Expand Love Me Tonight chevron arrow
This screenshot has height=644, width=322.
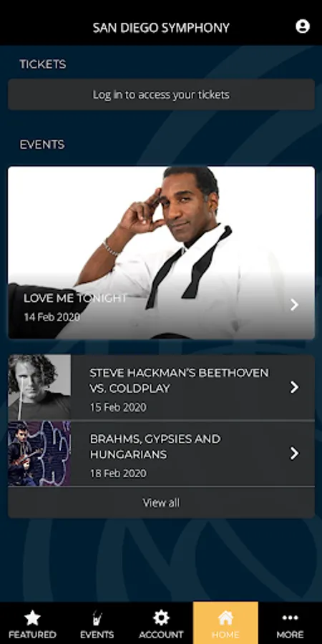coord(294,305)
